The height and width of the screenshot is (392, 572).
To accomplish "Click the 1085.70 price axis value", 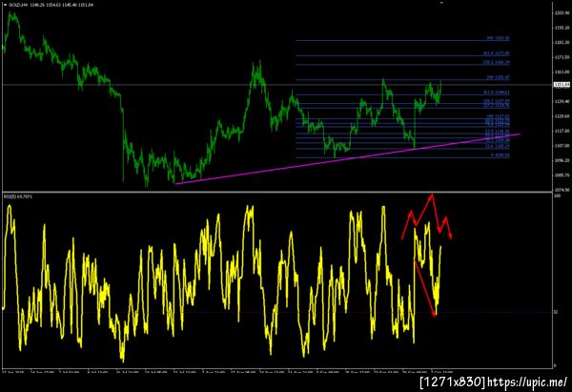I will point(562,175).
